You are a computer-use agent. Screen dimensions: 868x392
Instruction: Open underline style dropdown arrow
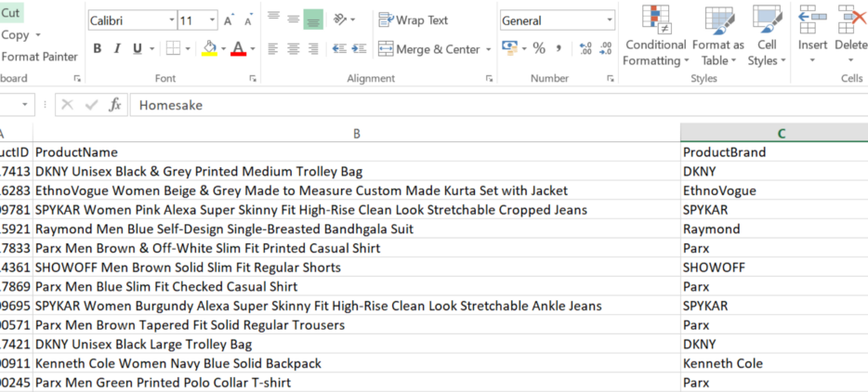point(151,48)
